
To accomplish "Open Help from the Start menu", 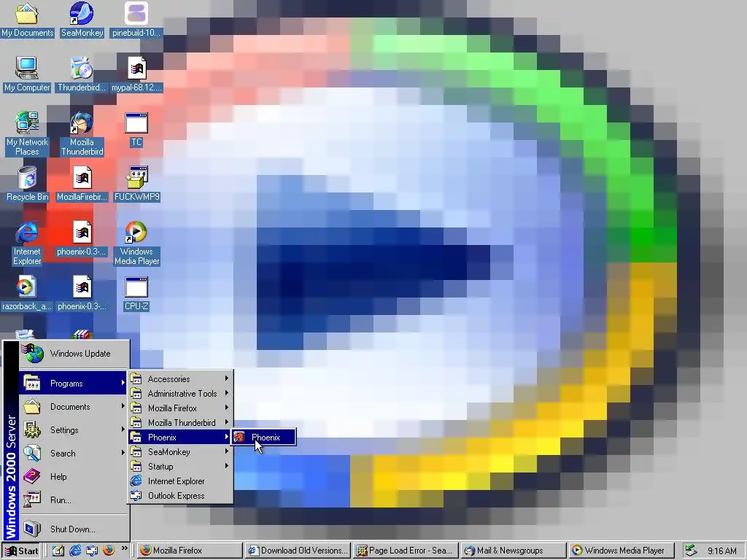I will [74, 477].
